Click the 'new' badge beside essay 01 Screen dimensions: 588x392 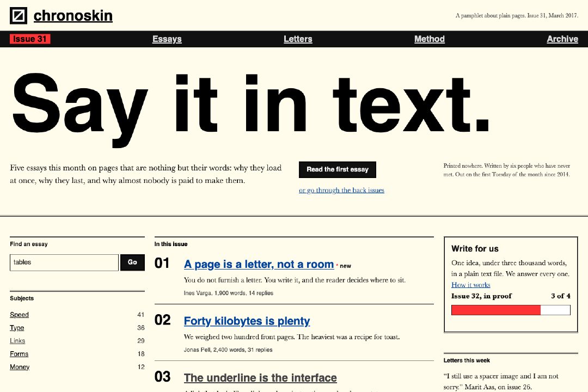pyautogui.click(x=345, y=266)
